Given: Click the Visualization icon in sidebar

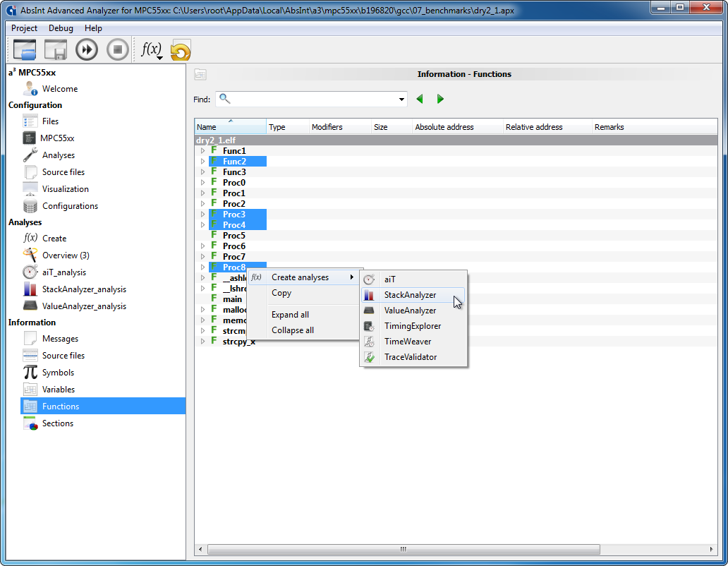Looking at the screenshot, I should (30, 188).
